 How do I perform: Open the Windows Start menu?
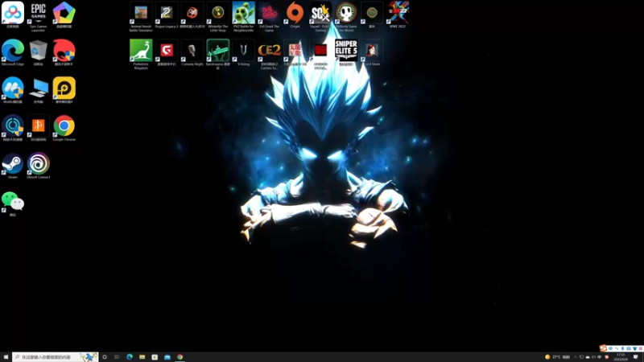(6, 357)
